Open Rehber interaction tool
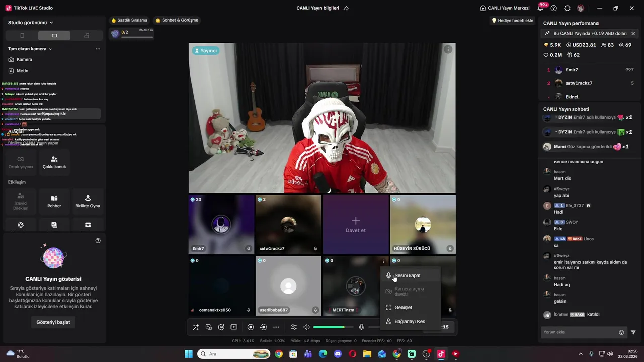Screen dimensions: 644x362 54,201
